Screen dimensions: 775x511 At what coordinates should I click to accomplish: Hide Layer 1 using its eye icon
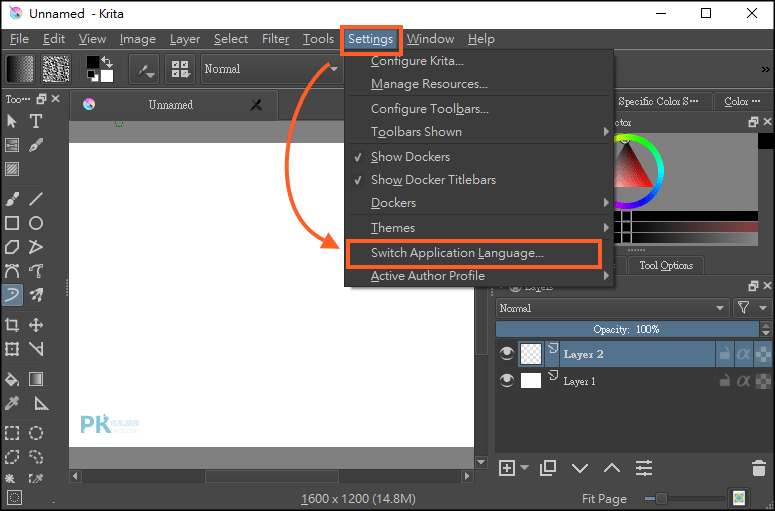tap(507, 380)
